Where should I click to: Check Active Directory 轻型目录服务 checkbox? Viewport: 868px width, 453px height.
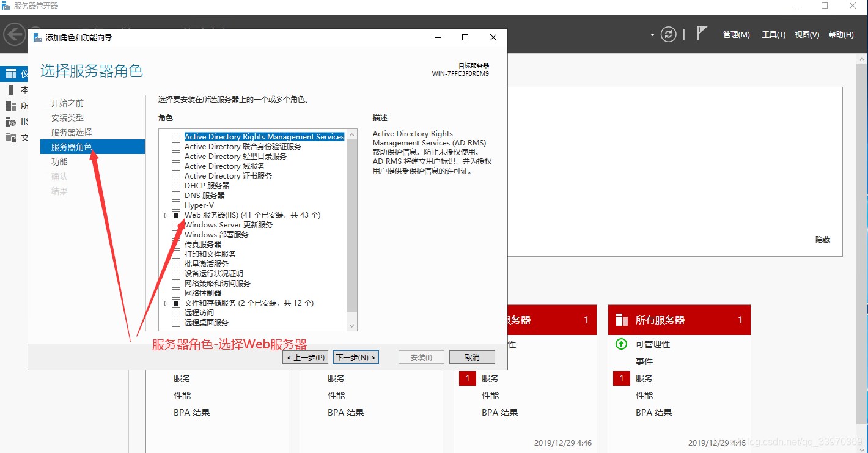click(x=176, y=157)
